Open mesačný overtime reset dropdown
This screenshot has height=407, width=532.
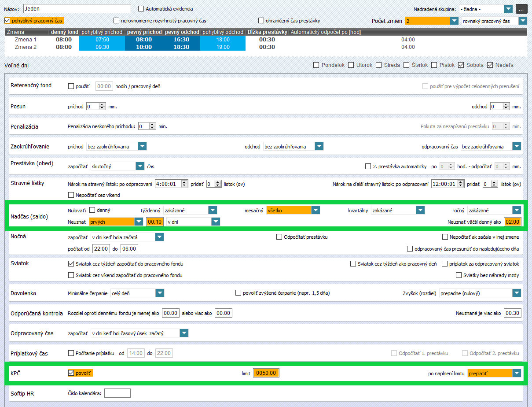(316, 211)
